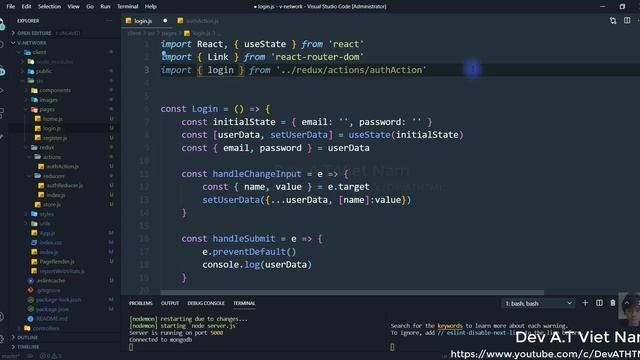Create a new terminal with plus icon
The image size is (640, 360).
click(585, 303)
